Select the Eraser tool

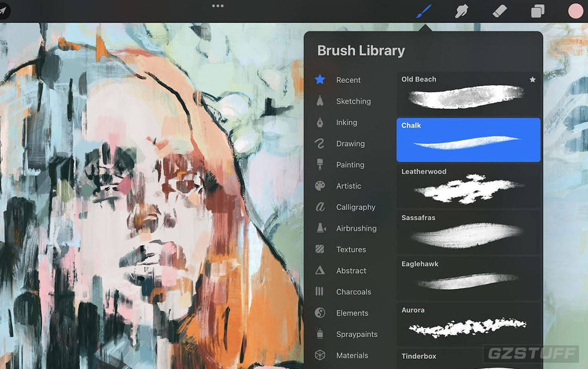click(x=500, y=11)
